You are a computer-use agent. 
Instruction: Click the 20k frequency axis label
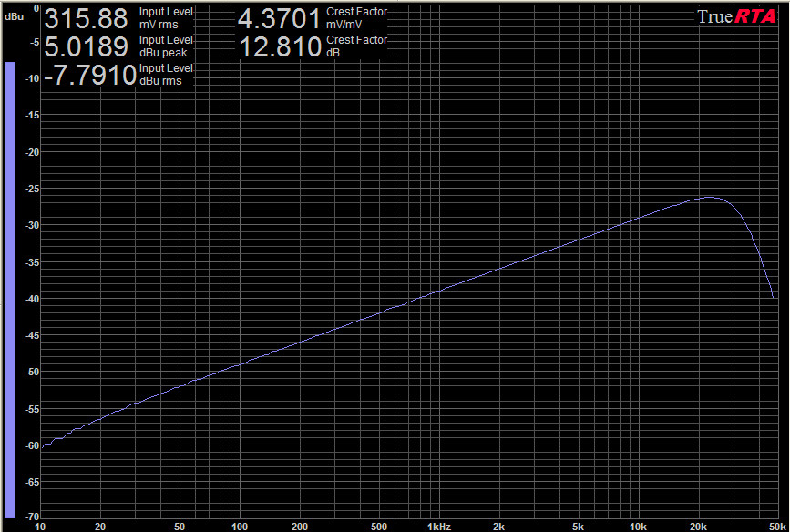(699, 526)
